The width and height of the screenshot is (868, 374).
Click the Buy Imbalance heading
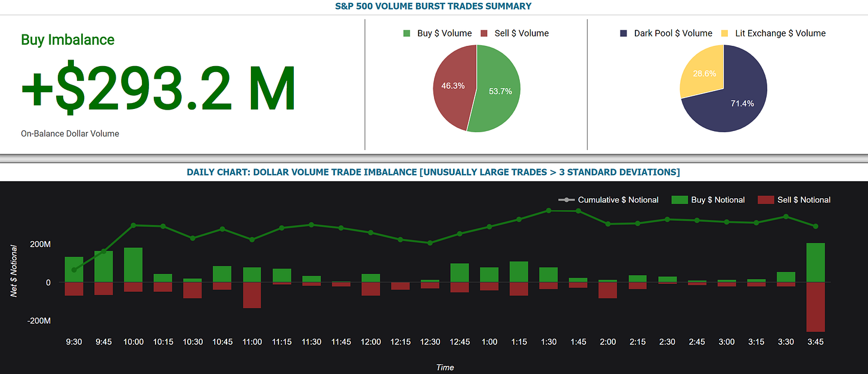(x=67, y=40)
